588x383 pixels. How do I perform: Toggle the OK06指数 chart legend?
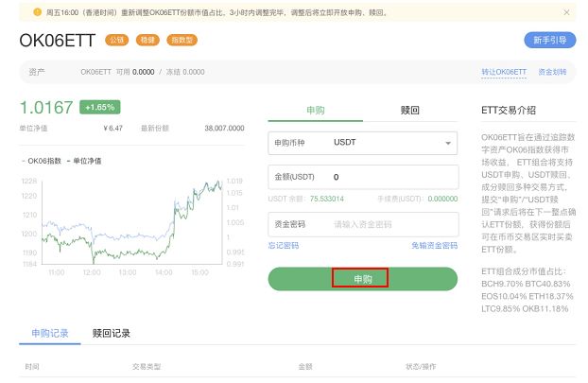point(42,161)
